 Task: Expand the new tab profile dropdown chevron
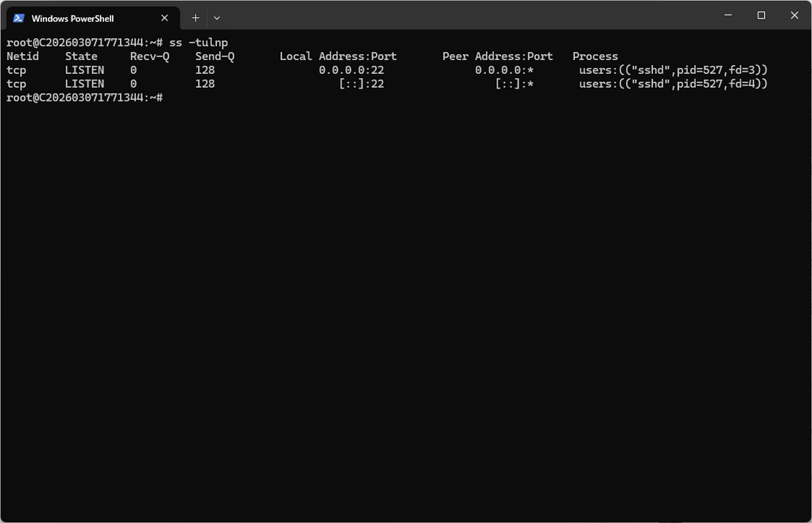click(217, 18)
